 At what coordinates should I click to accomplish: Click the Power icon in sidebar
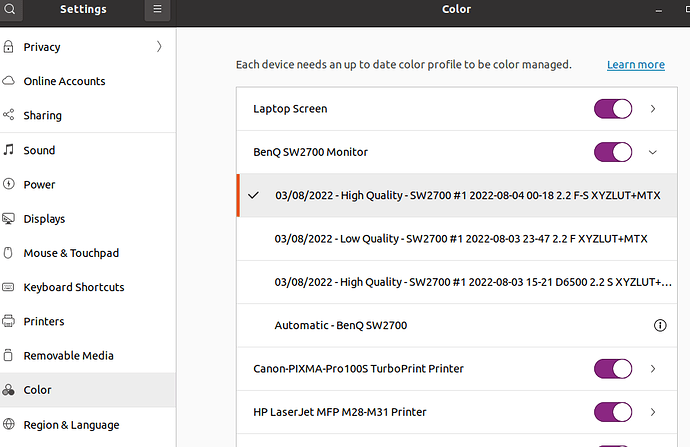8,184
